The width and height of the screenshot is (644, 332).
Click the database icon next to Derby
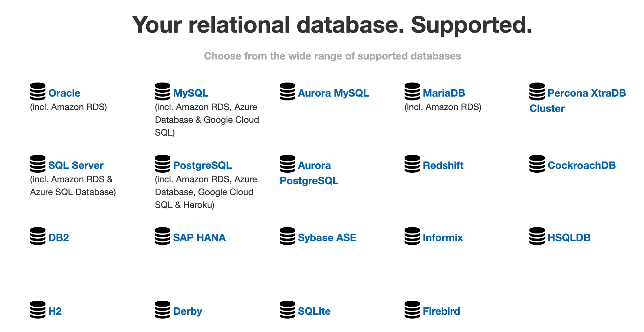click(x=163, y=310)
